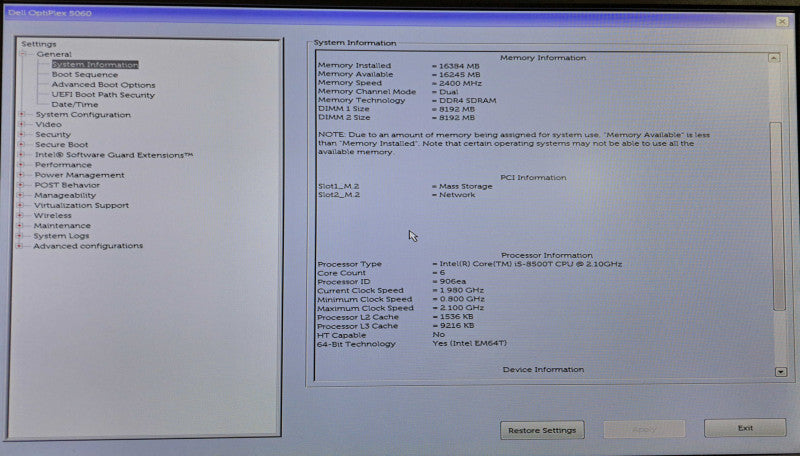Image resolution: width=800 pixels, height=456 pixels.
Task: Open Advanced Boot Options
Action: [103, 85]
